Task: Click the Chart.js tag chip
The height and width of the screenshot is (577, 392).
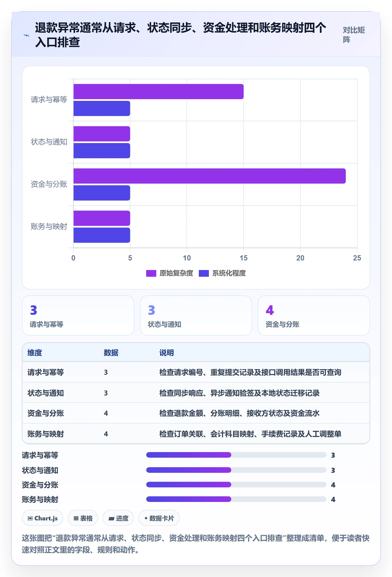Action: 43,518
